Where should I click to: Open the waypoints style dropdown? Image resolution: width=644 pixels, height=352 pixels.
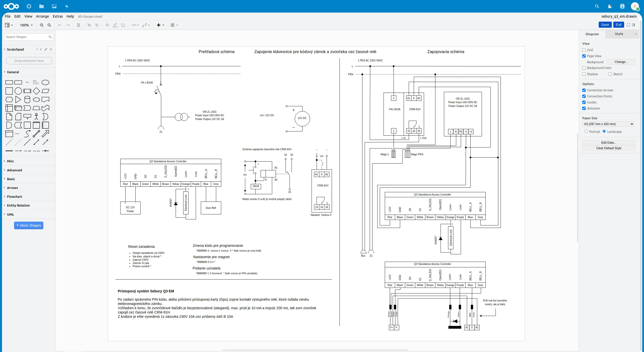(x=146, y=25)
